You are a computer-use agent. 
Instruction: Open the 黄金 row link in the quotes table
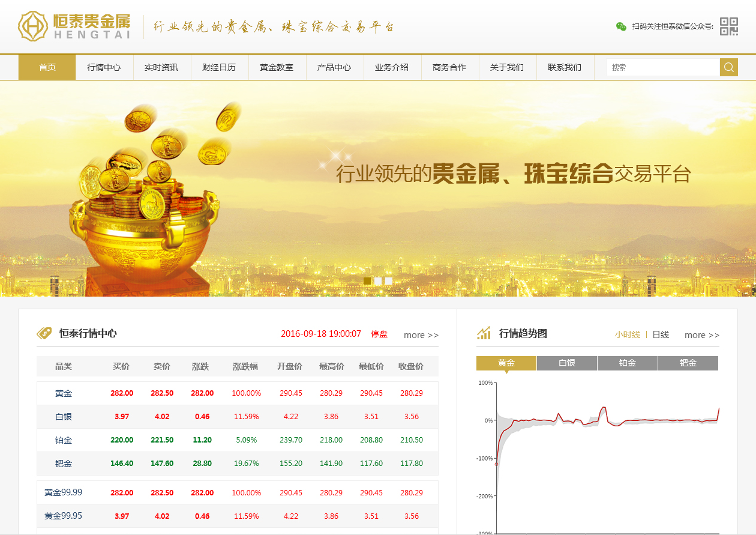pyautogui.click(x=64, y=393)
